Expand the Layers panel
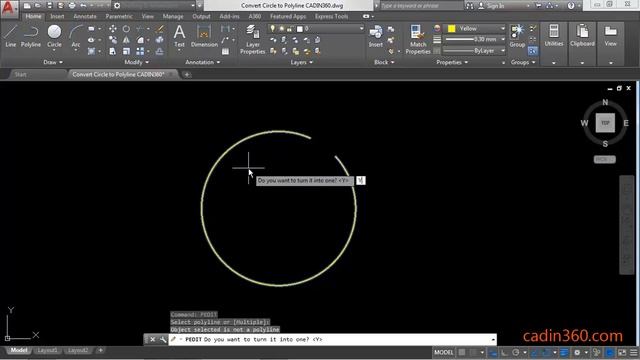The width and height of the screenshot is (640, 360). tap(302, 62)
